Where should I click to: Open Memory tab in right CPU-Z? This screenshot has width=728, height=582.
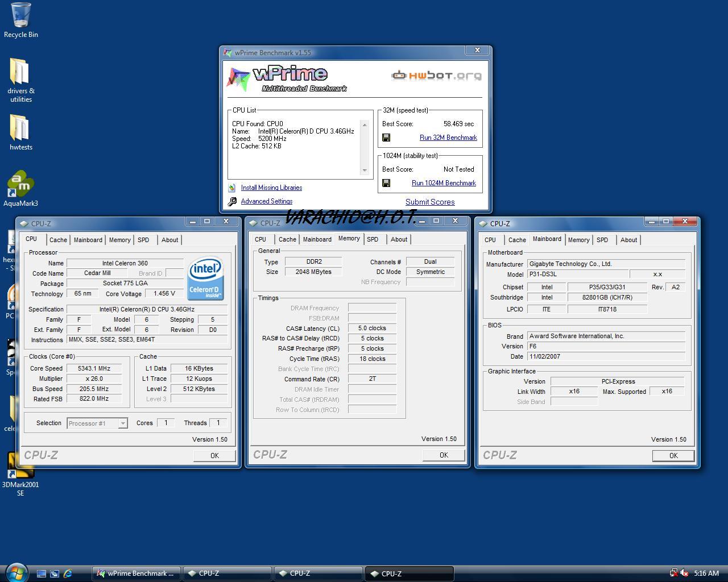tap(578, 240)
